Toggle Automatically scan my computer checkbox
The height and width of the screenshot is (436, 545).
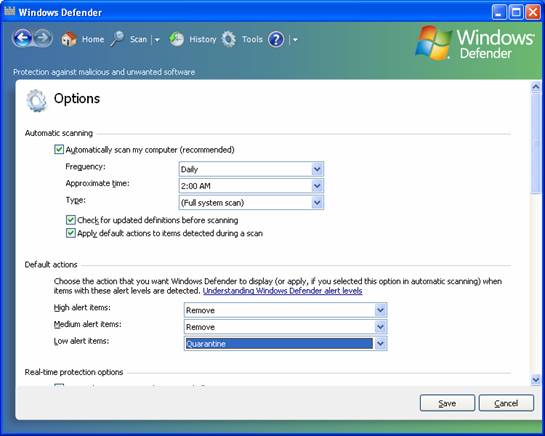(59, 150)
